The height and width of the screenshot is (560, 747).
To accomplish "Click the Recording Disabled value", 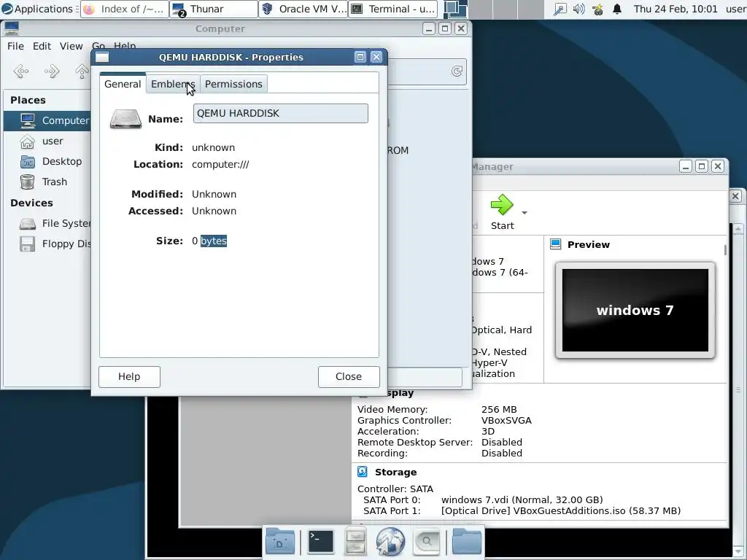I will (502, 454).
